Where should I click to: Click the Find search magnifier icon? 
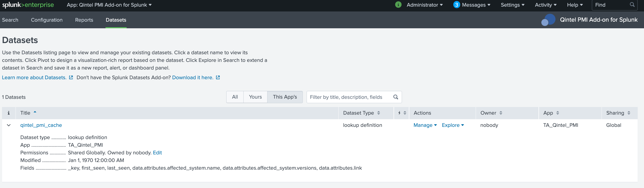click(632, 5)
